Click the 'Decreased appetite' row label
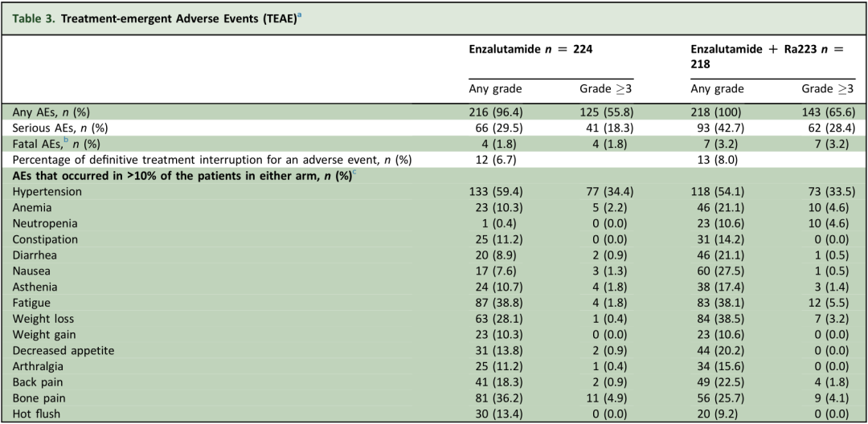The image size is (868, 424). point(63,350)
